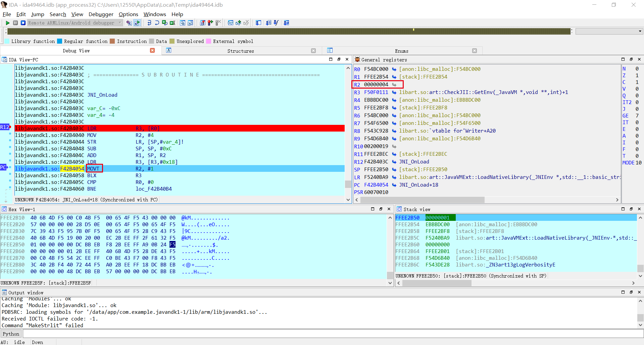Image resolution: width=644 pixels, height=345 pixels.
Task: Click the Step over toolbar icon
Action: [157, 23]
